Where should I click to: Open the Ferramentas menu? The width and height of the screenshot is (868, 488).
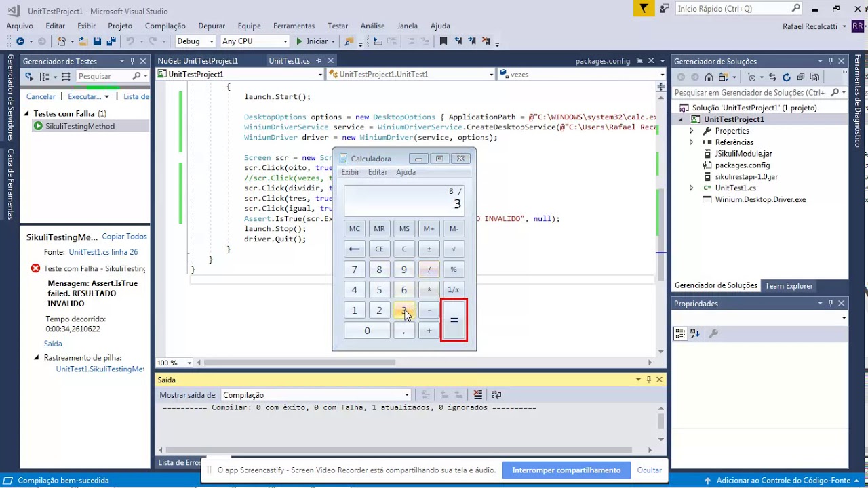pos(294,26)
